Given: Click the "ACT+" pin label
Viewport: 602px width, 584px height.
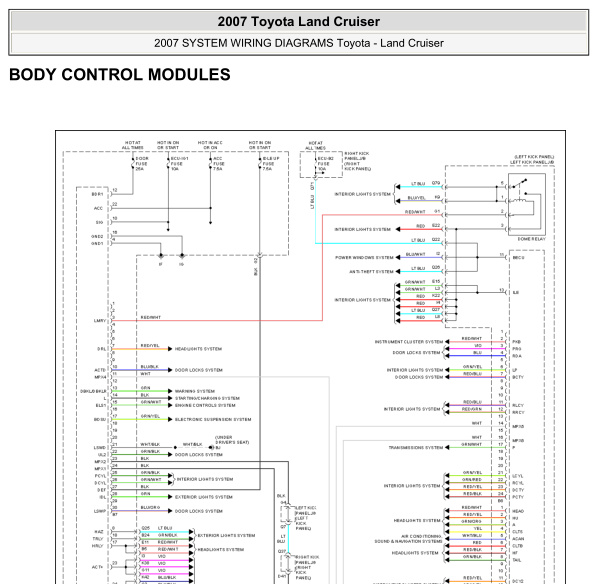Looking at the screenshot, I should point(98,567).
